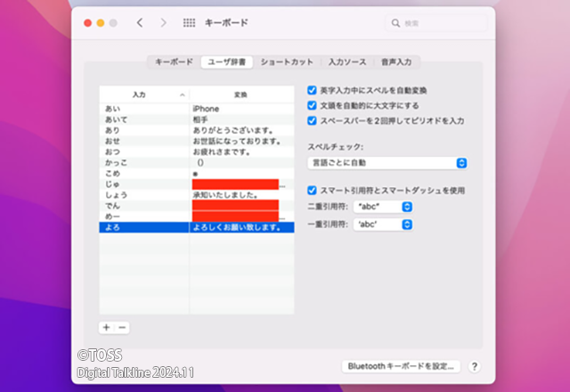Viewport: 570px width, 392px height.
Task: Open the help question mark button
Action: point(474,366)
